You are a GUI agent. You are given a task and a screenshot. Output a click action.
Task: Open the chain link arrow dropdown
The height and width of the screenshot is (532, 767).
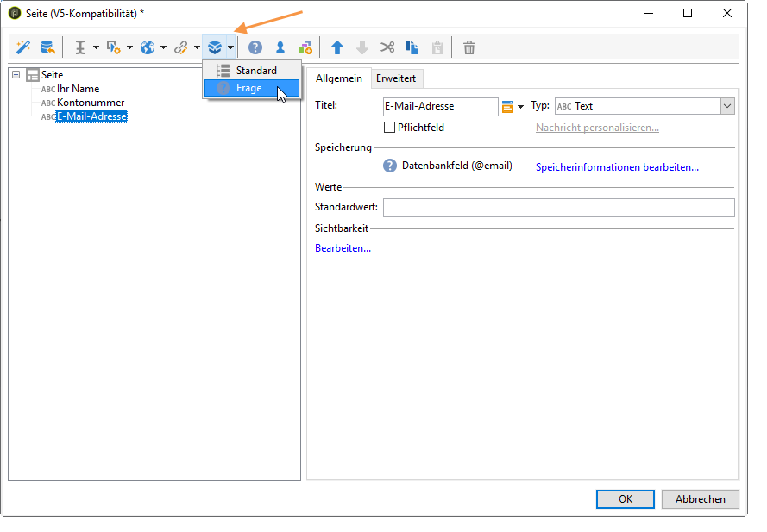pyautogui.click(x=197, y=47)
